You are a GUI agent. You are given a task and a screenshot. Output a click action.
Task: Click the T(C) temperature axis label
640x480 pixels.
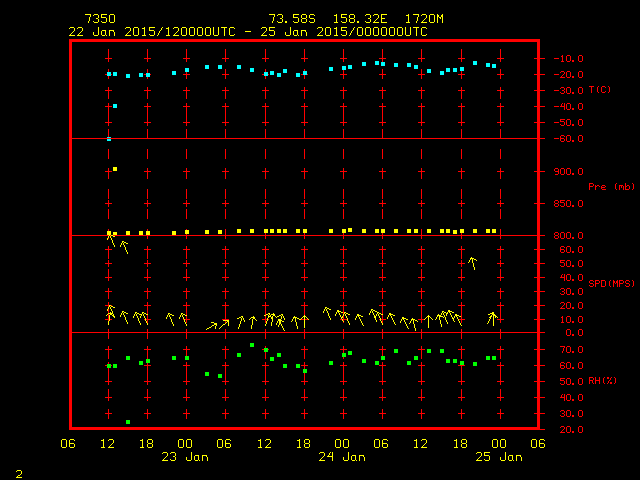pos(600,90)
